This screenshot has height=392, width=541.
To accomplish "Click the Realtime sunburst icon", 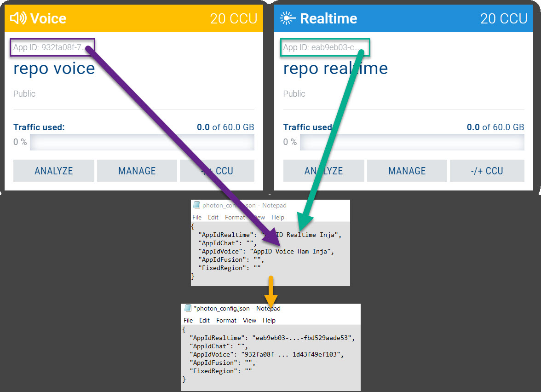I will (288, 18).
